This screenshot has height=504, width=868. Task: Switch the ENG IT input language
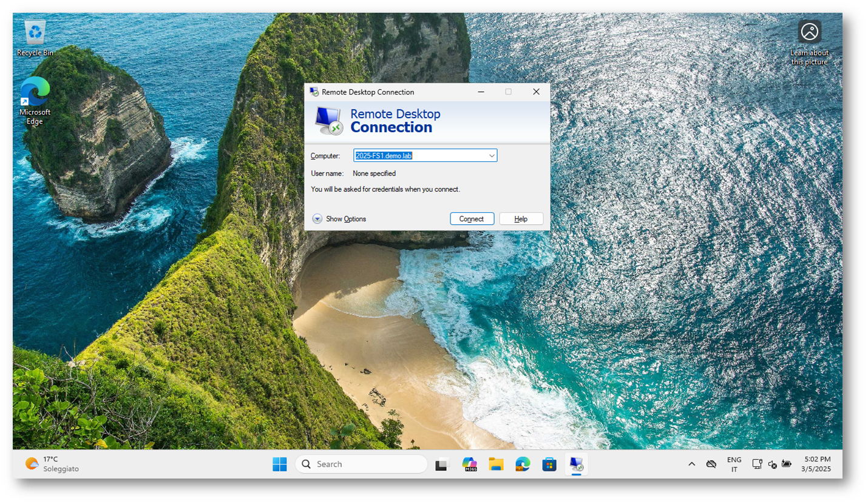click(734, 464)
